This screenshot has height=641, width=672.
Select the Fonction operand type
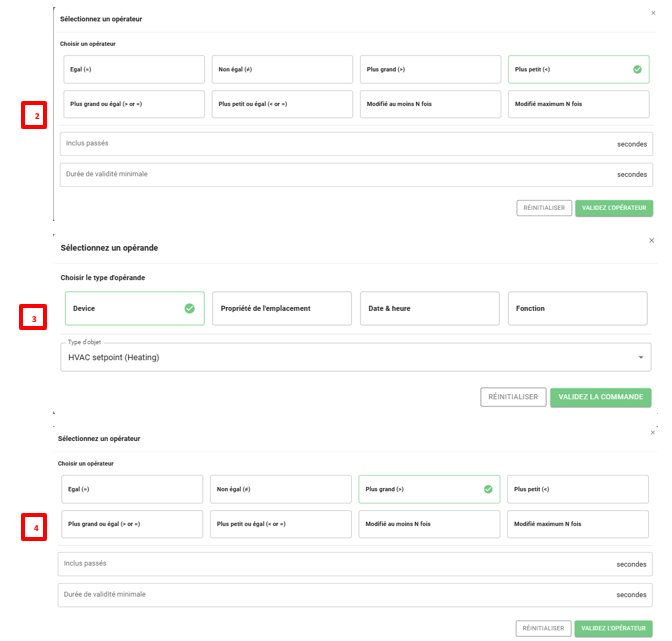click(x=578, y=308)
